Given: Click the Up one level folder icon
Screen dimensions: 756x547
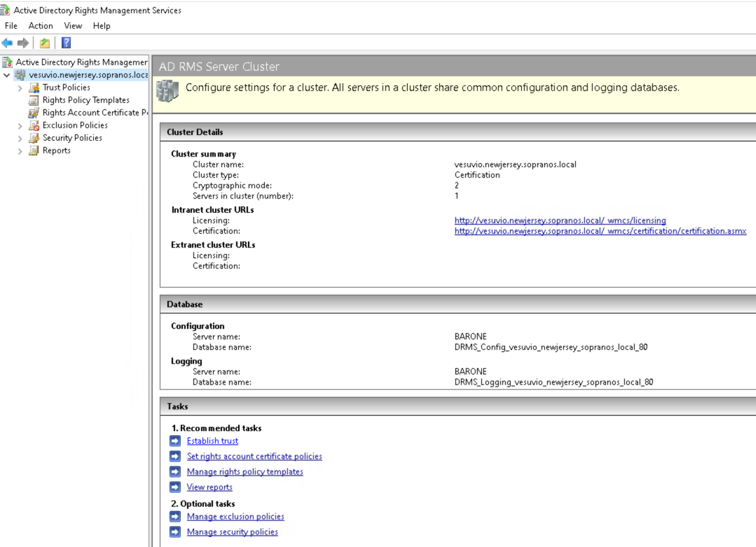Looking at the screenshot, I should [x=45, y=43].
